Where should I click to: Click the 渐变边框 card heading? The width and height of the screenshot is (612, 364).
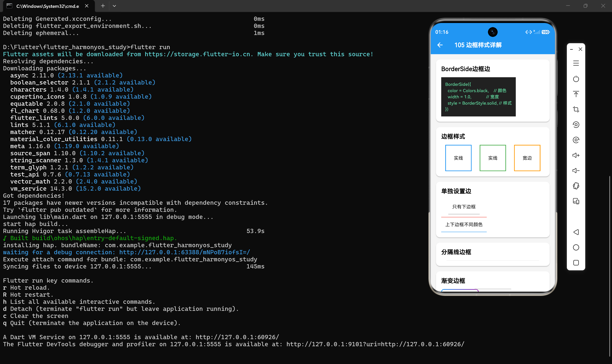pyautogui.click(x=453, y=281)
